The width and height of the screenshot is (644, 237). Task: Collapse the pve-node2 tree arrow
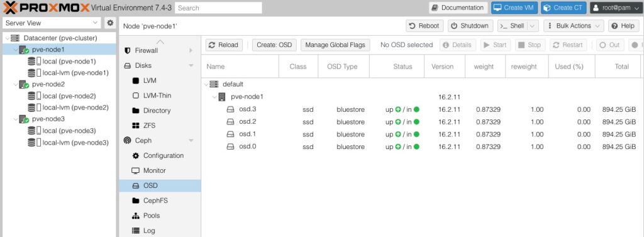click(x=15, y=84)
